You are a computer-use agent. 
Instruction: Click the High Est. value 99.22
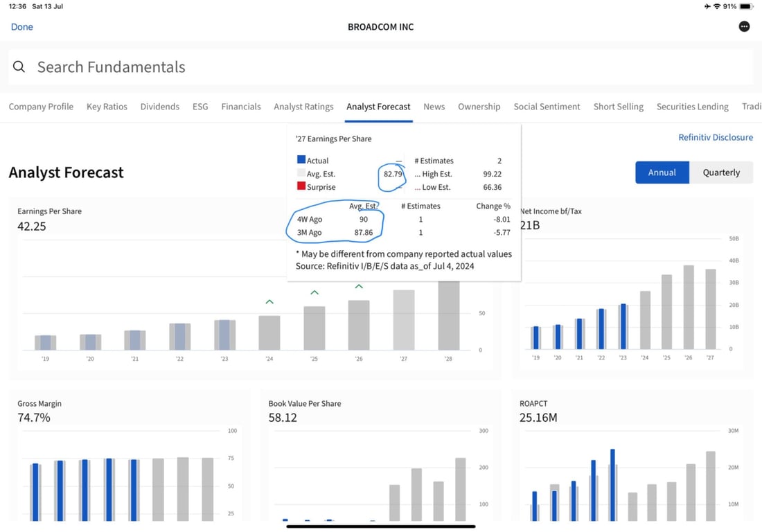493,174
